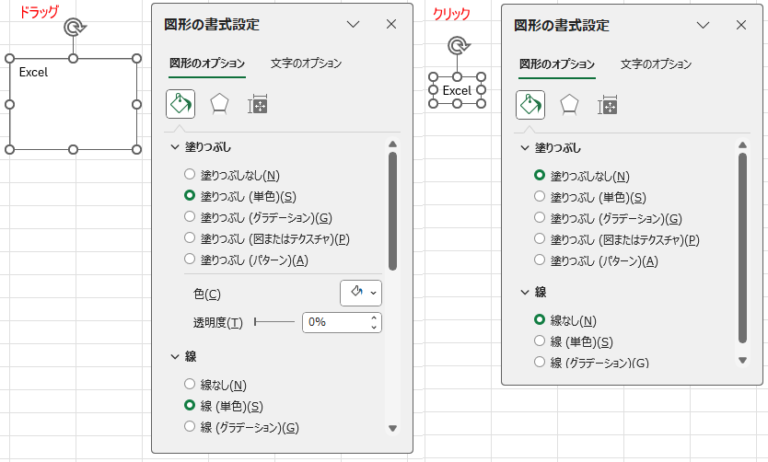Screen dimensions: 768x462
Task: Close the right 図形の書式設定 panel
Action: click(x=741, y=25)
